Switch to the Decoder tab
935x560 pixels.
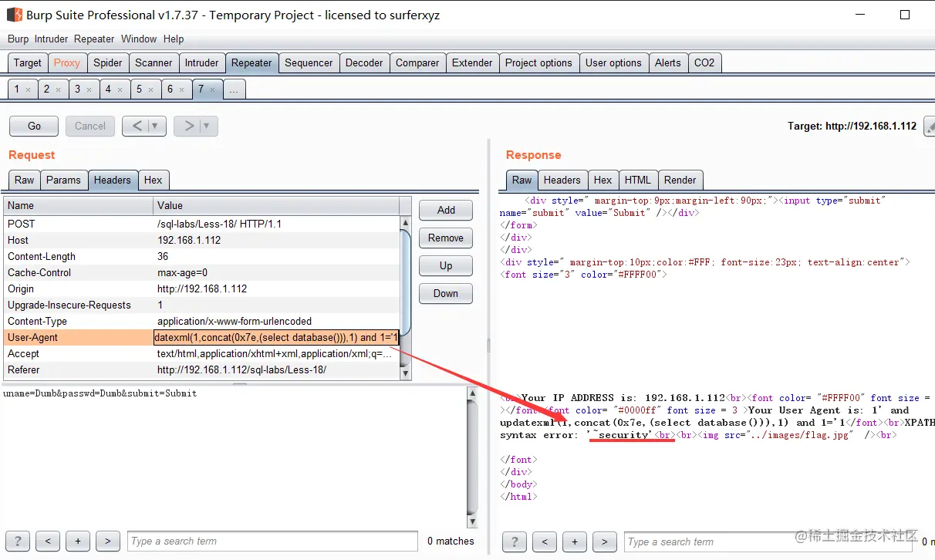364,63
